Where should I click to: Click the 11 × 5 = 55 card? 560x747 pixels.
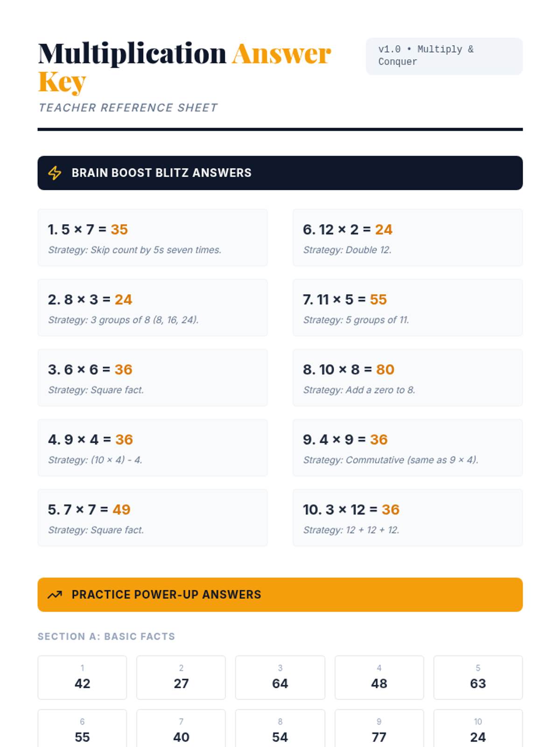click(x=407, y=308)
